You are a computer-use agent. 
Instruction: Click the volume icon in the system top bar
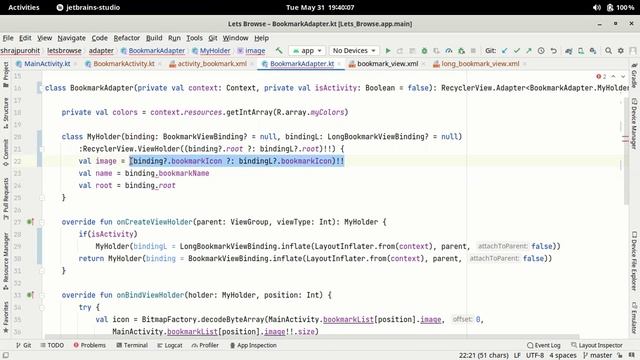point(596,7)
